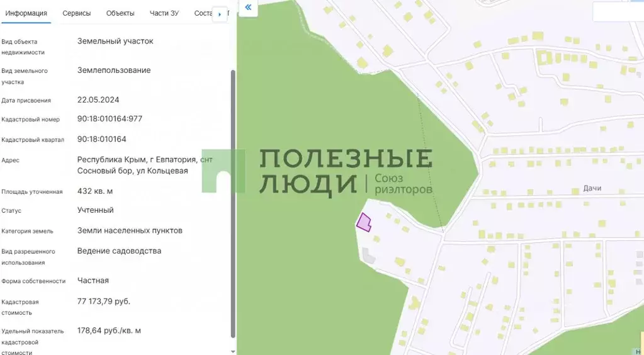
Task: Click the date value 22.05.2024
Action: click(98, 99)
